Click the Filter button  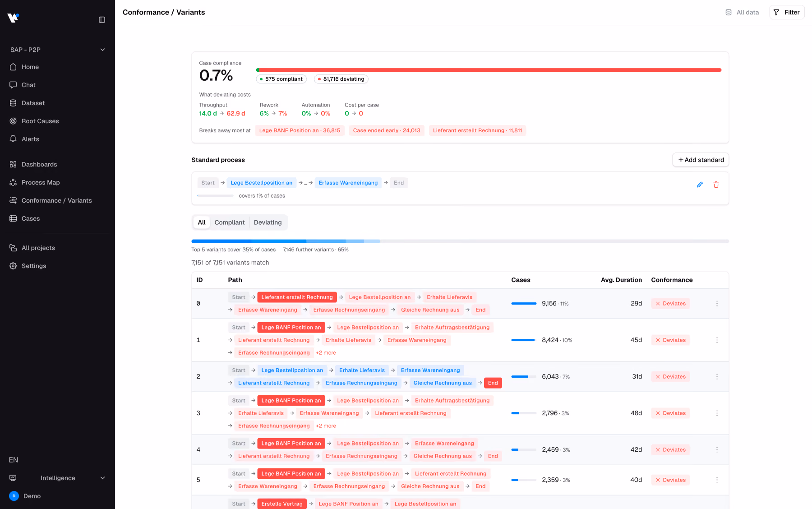787,12
